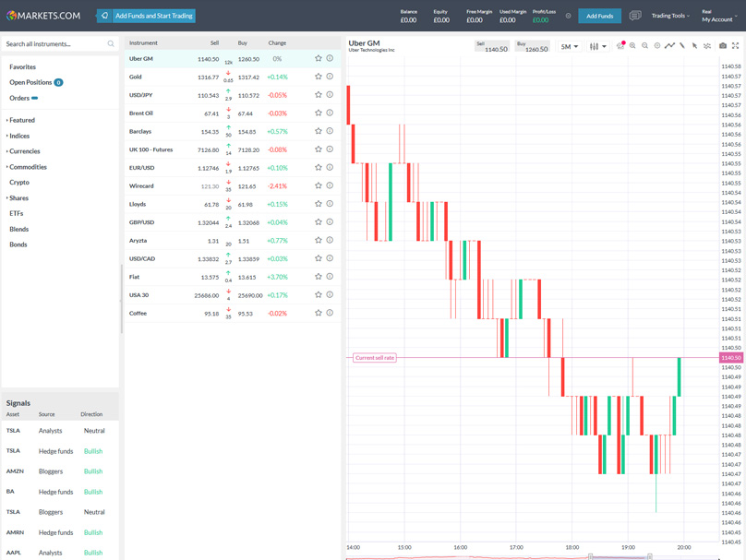Toggle favorite star for Barclays
This screenshot has width=746, height=560.
pyautogui.click(x=319, y=131)
